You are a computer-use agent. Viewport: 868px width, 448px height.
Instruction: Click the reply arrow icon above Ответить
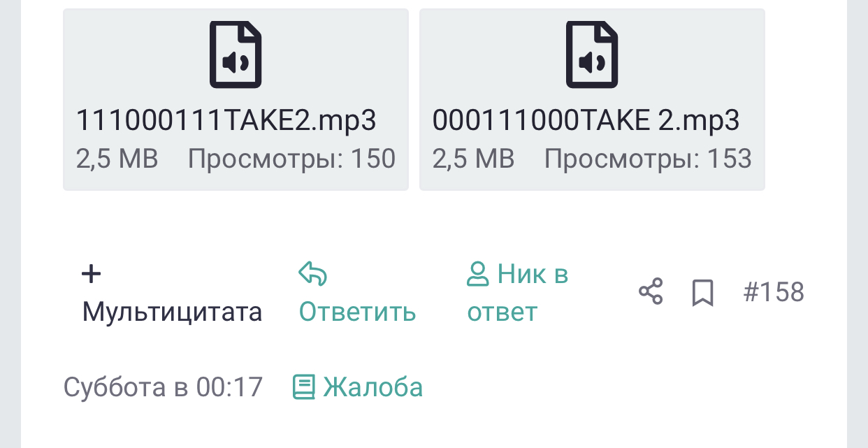[312, 274]
